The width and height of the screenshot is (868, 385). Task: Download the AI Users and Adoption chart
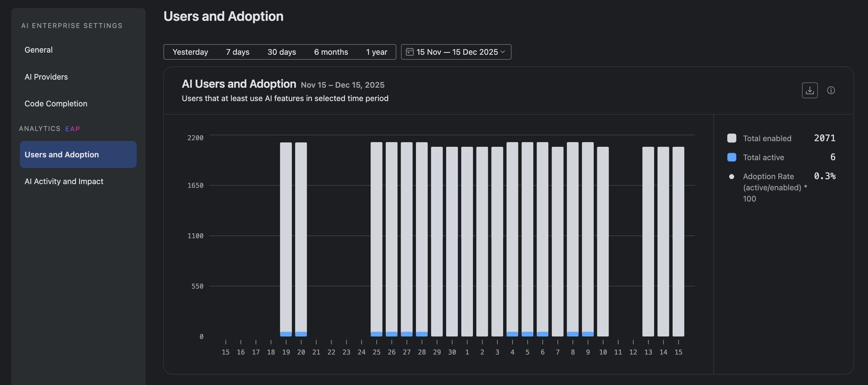click(809, 90)
